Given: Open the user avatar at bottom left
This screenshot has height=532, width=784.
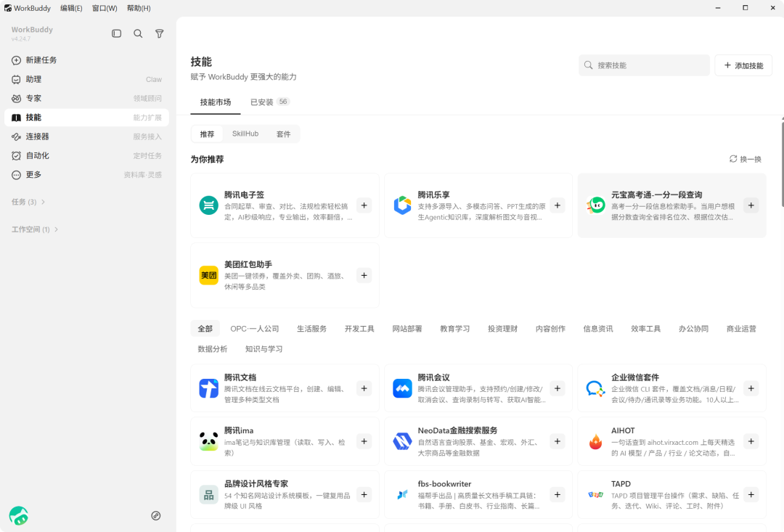Looking at the screenshot, I should coord(18,515).
